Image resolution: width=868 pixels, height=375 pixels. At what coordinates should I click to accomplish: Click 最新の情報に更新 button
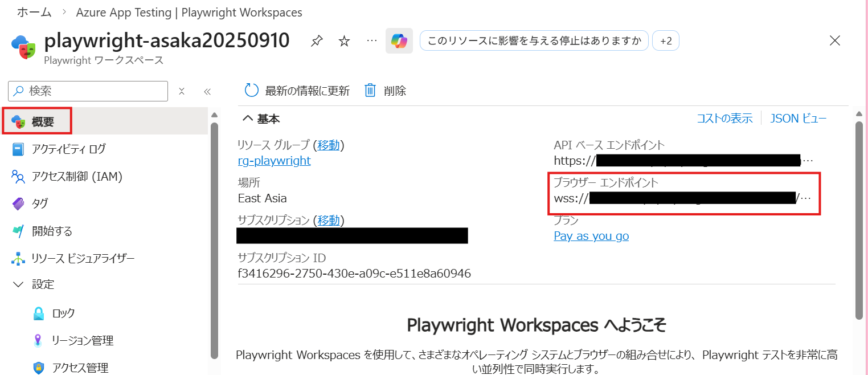click(x=297, y=91)
